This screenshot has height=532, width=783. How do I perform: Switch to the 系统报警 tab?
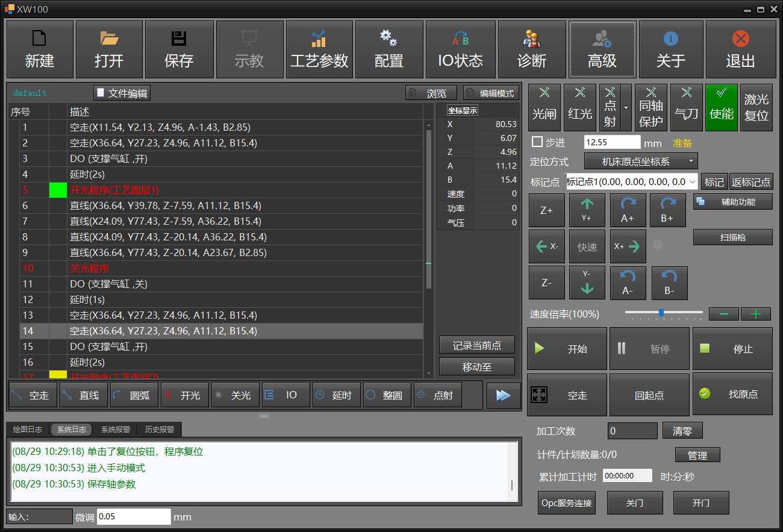[x=115, y=430]
